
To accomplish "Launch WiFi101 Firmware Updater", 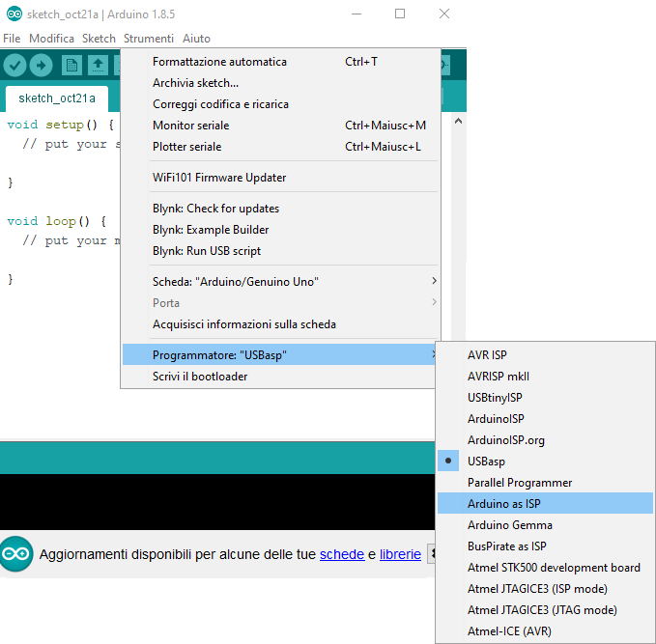I will (x=280, y=178).
